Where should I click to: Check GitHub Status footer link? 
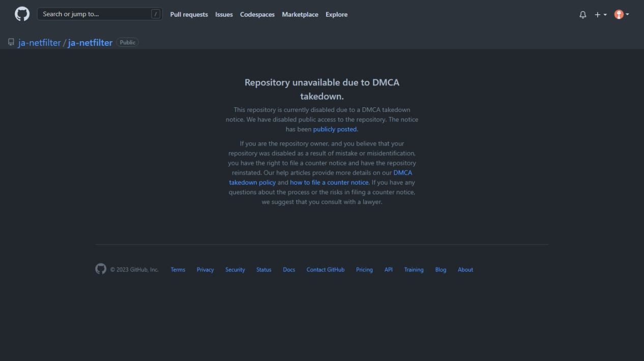(264, 270)
